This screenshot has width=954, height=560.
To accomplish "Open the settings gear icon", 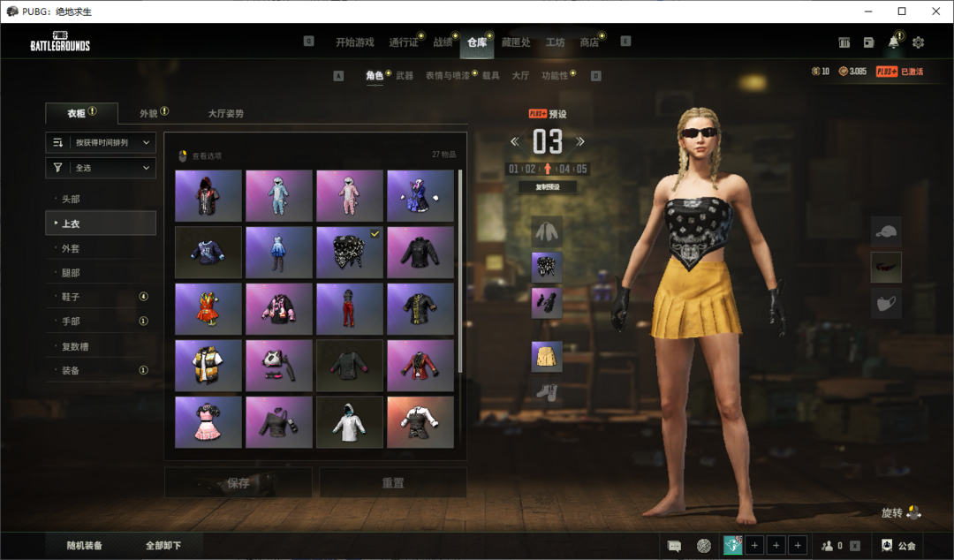I will click(918, 42).
